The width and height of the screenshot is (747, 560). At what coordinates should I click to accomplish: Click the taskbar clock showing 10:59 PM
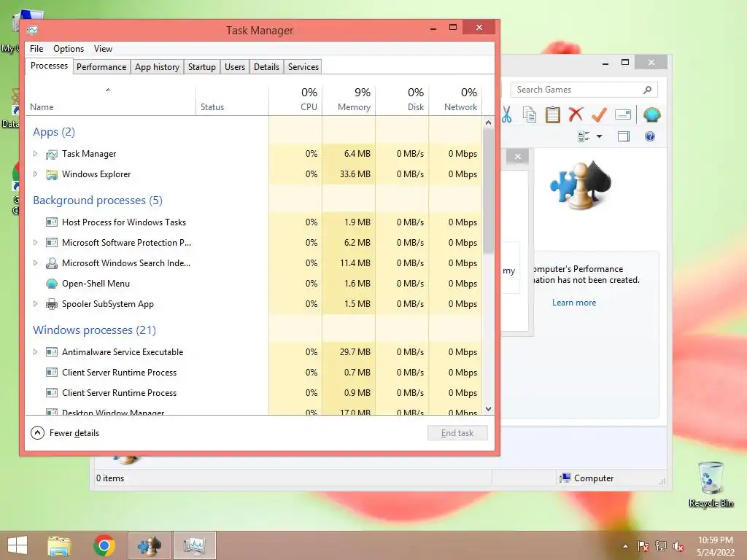(x=716, y=546)
